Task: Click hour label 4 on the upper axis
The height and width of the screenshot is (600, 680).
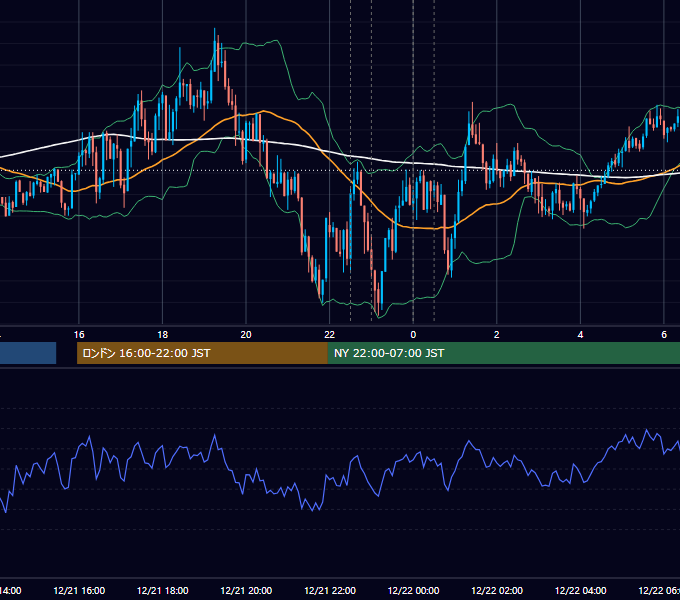Action: (580, 335)
